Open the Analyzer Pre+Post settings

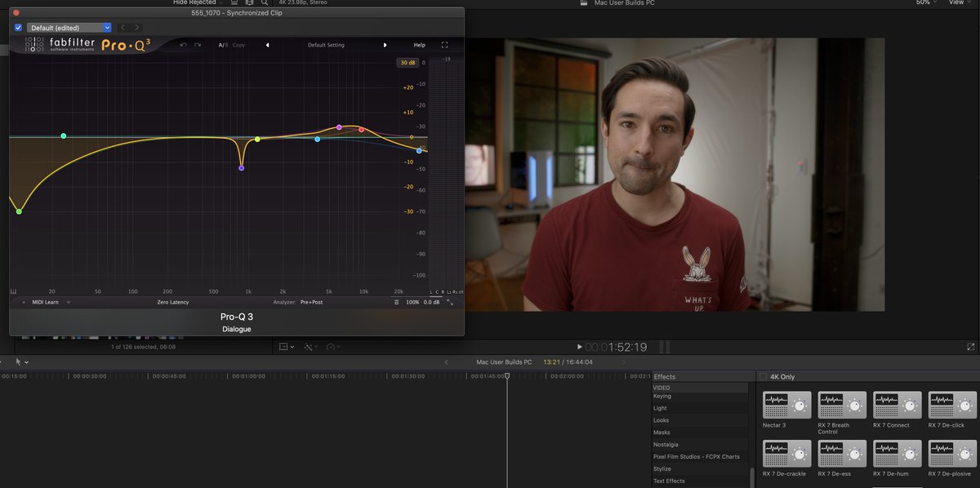click(x=311, y=302)
